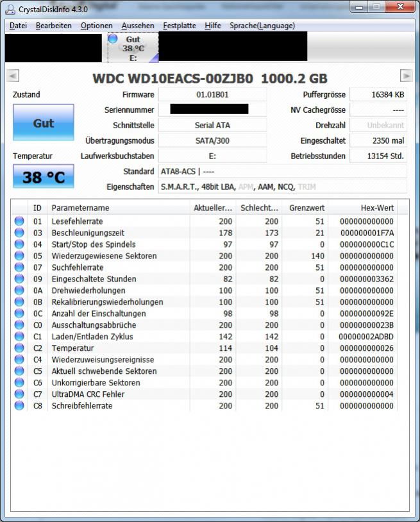Sort by Grenzwert column header
This screenshot has width=420, height=522.
pos(305,208)
